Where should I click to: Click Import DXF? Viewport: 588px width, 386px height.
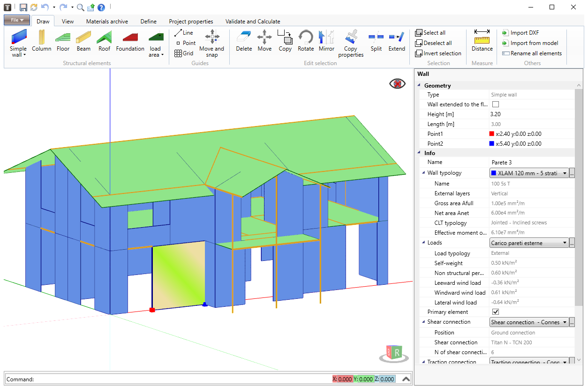pyautogui.click(x=520, y=33)
